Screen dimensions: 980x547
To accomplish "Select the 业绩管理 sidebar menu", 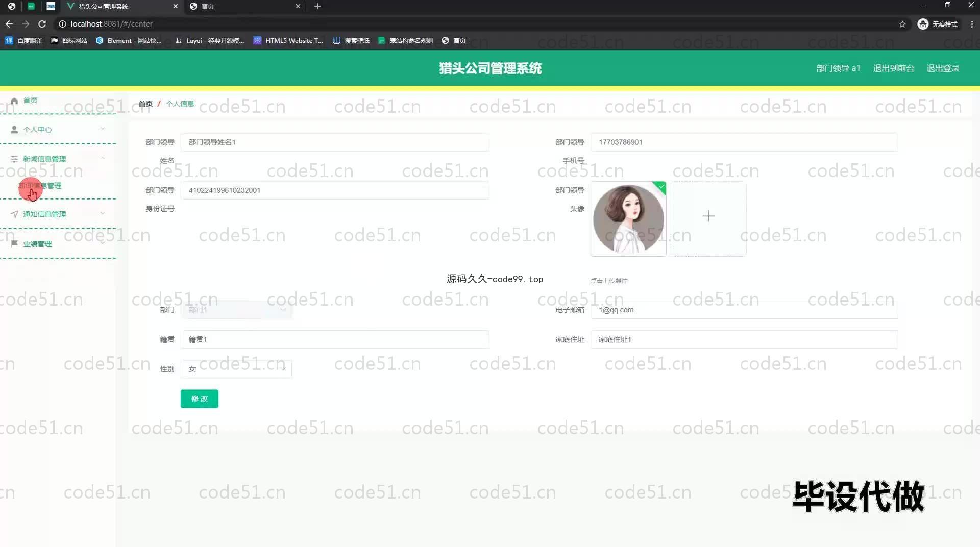I will click(x=58, y=244).
